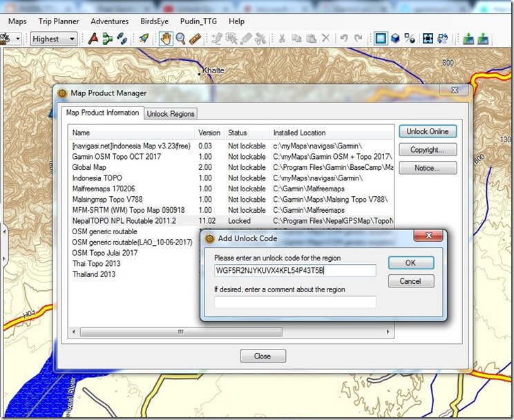Click the horizontal scrollbar thumb in map list
Viewport: 514px width, 420px height.
[x=181, y=332]
